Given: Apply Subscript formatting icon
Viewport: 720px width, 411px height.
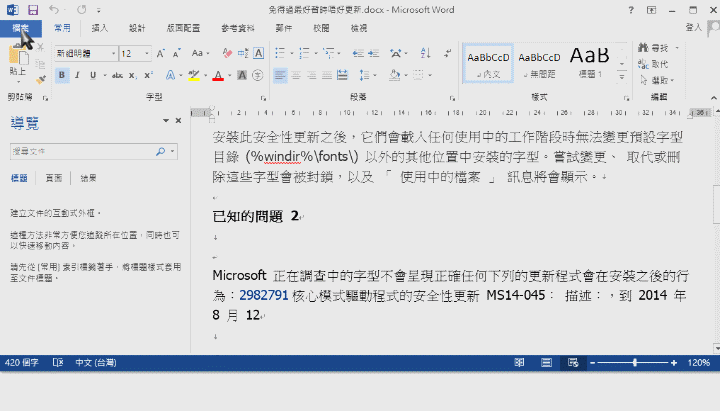Looking at the screenshot, I should (x=132, y=75).
